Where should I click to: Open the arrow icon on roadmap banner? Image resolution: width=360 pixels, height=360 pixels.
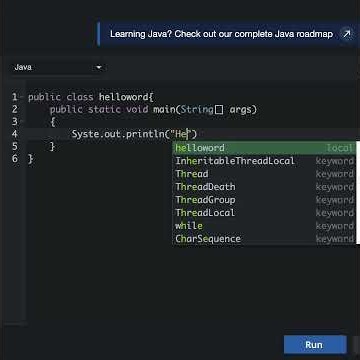pyautogui.click(x=347, y=34)
